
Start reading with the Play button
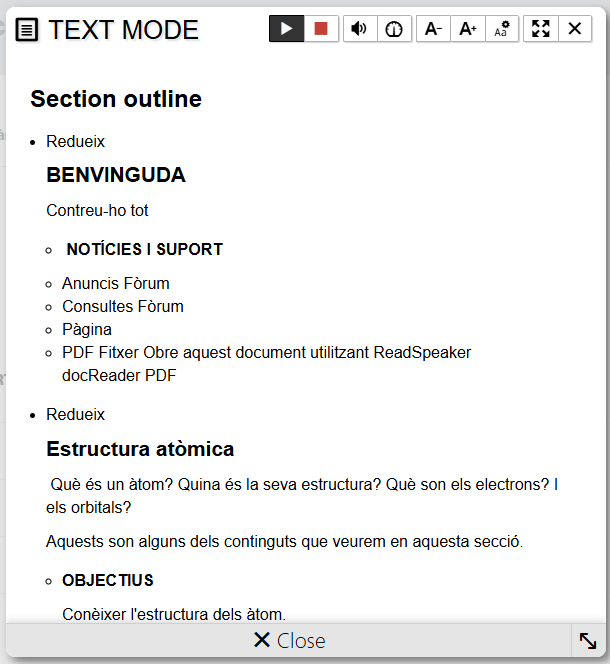[x=286, y=29]
